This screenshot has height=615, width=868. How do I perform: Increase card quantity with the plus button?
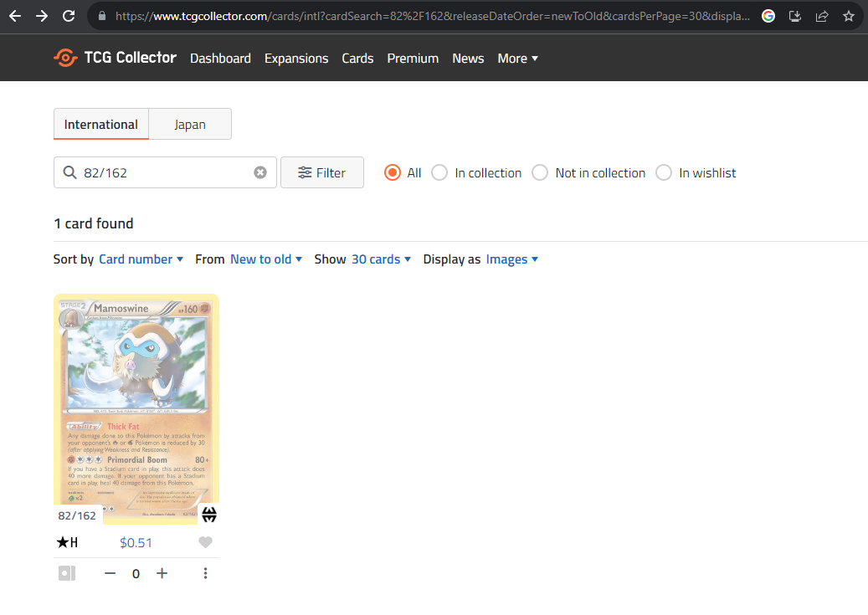162,573
